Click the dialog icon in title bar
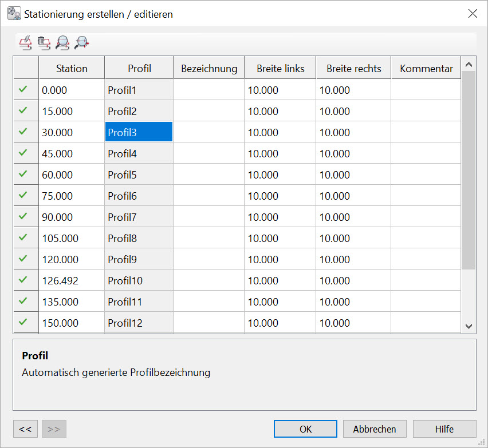The height and width of the screenshot is (448, 488). (x=14, y=13)
